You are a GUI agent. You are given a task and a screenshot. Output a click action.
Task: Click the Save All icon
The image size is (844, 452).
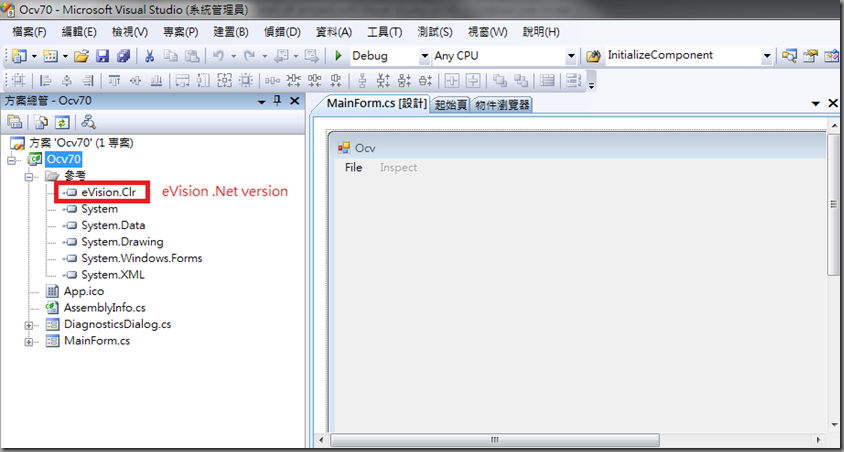click(x=124, y=56)
